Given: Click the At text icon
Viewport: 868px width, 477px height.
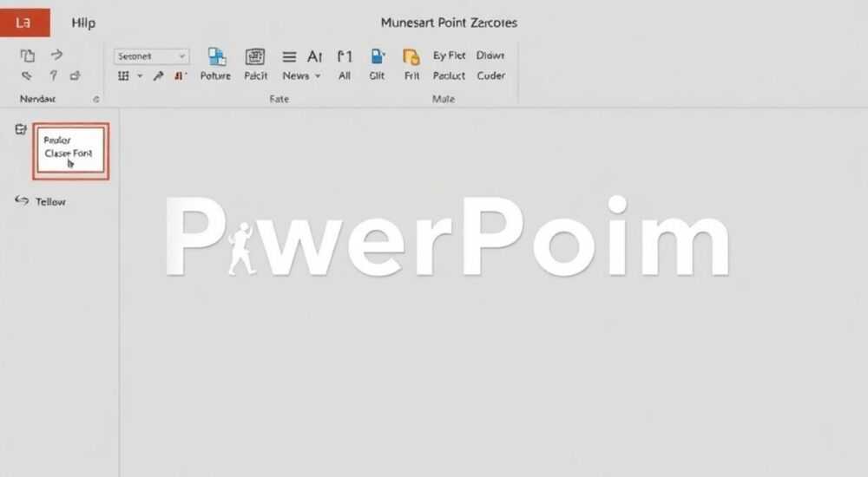Looking at the screenshot, I should [x=314, y=56].
